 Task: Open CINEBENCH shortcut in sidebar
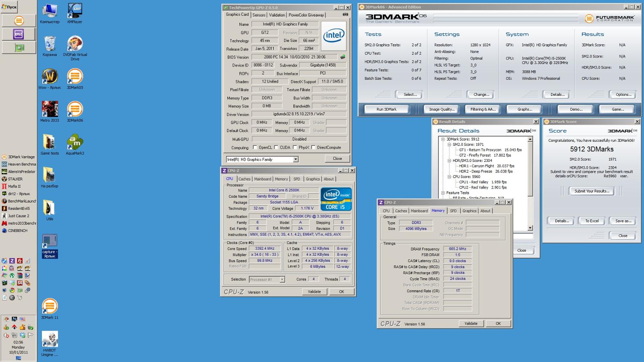coord(14,231)
